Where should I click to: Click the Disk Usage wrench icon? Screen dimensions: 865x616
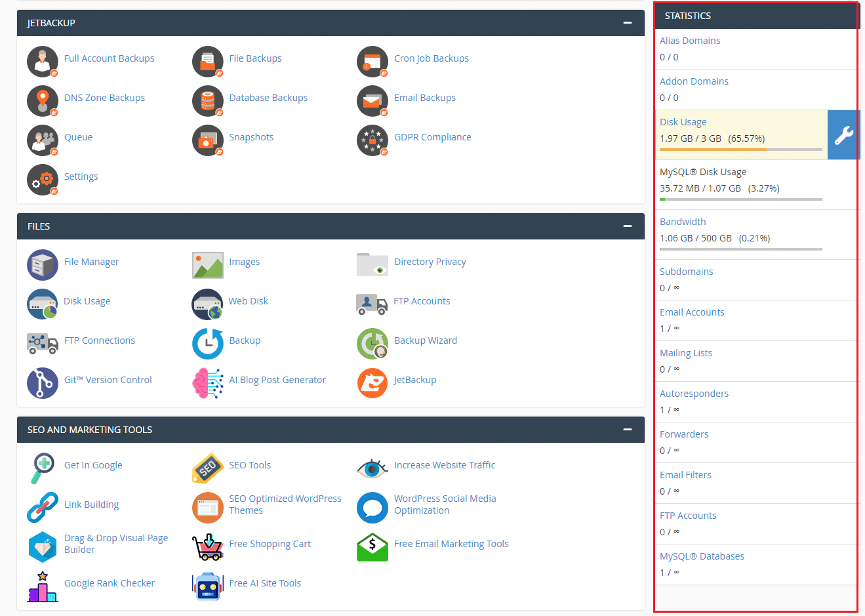coord(843,135)
